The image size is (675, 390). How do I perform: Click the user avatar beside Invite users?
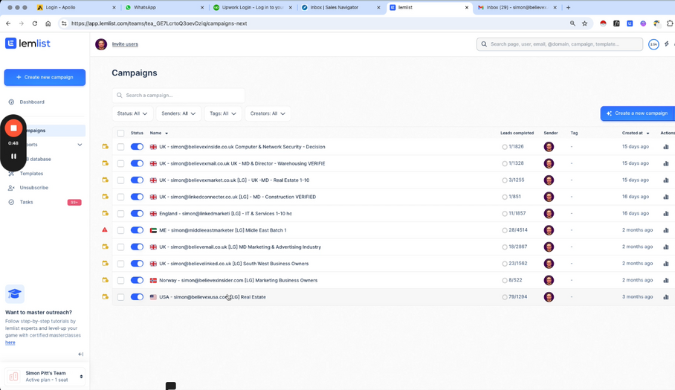101,44
